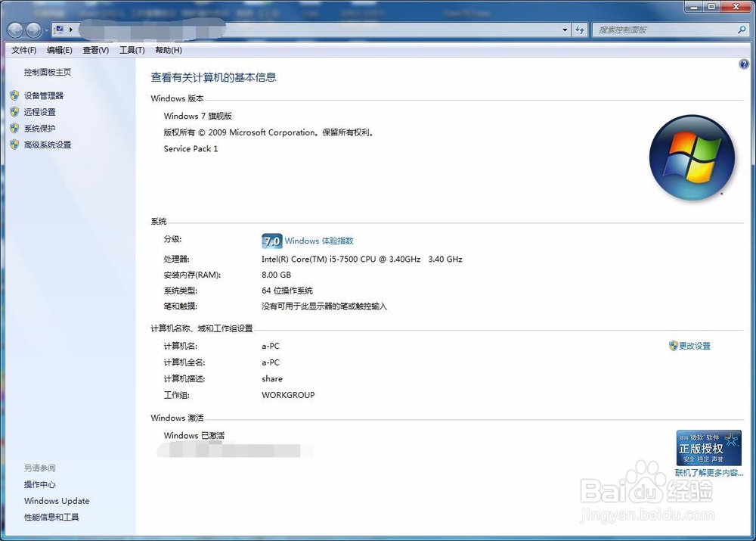756x541 pixels.
Task: Click the shield icon beside 高级系统设置
Action: 14,145
